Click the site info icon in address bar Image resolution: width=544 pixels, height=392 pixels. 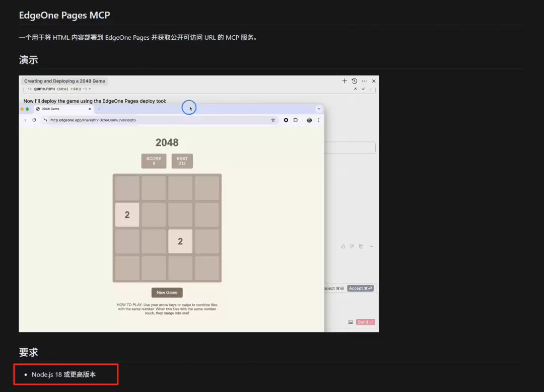coord(45,120)
